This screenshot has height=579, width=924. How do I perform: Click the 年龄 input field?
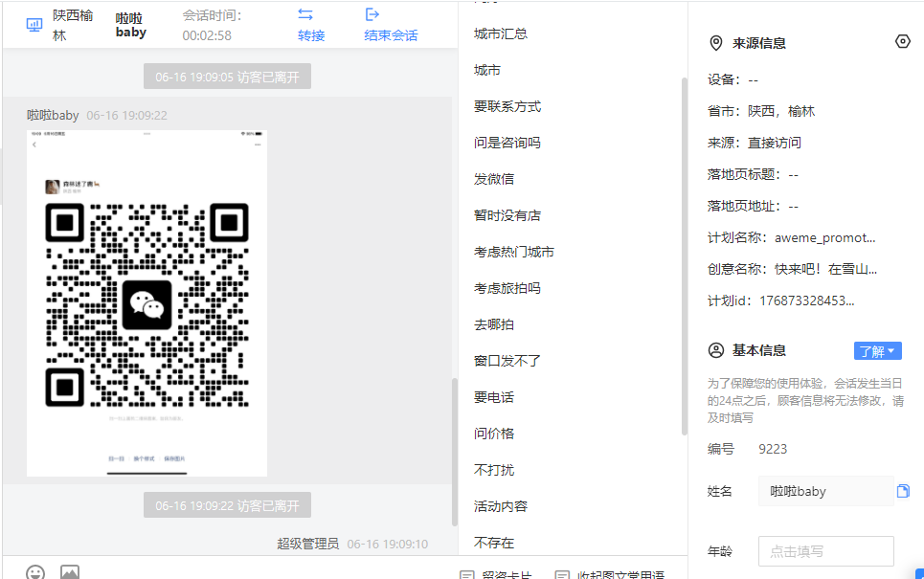825,551
